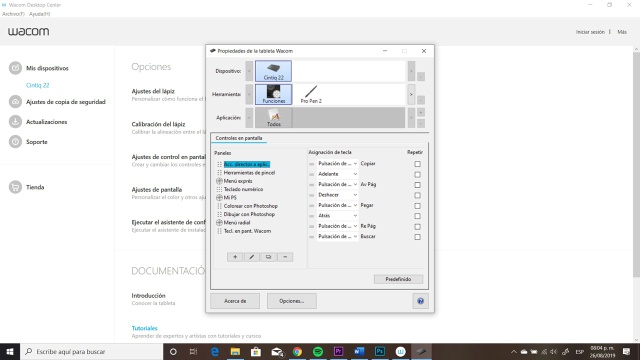
Task: Open the Archivo menu
Action: pos(13,14)
